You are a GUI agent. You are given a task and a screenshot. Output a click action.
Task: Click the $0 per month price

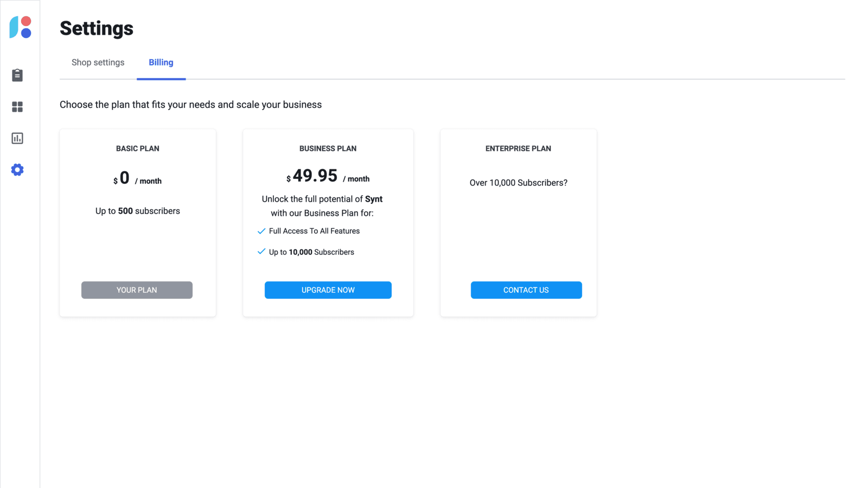137,178
